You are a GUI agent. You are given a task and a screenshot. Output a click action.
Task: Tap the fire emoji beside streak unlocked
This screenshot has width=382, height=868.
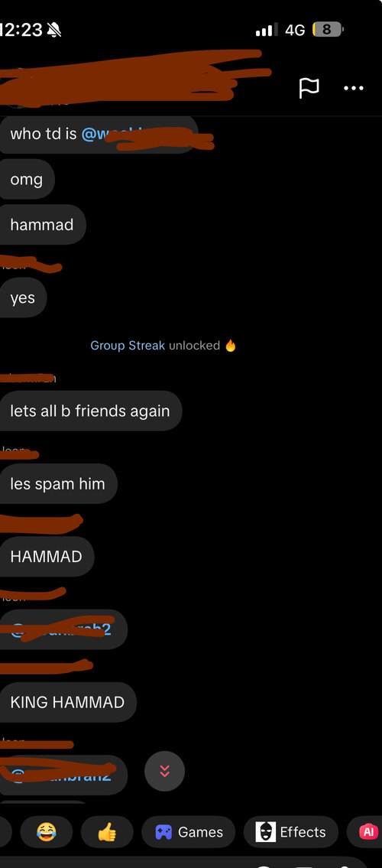click(x=231, y=346)
